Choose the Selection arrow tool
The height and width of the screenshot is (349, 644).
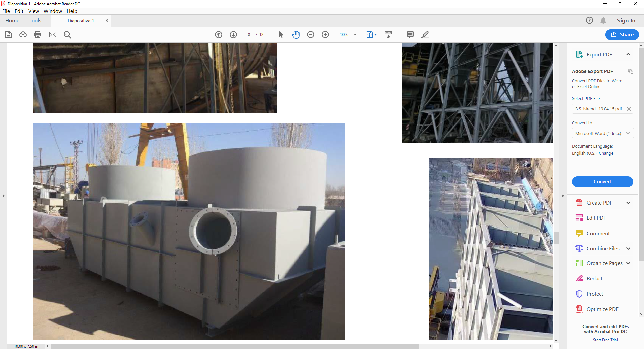click(281, 35)
